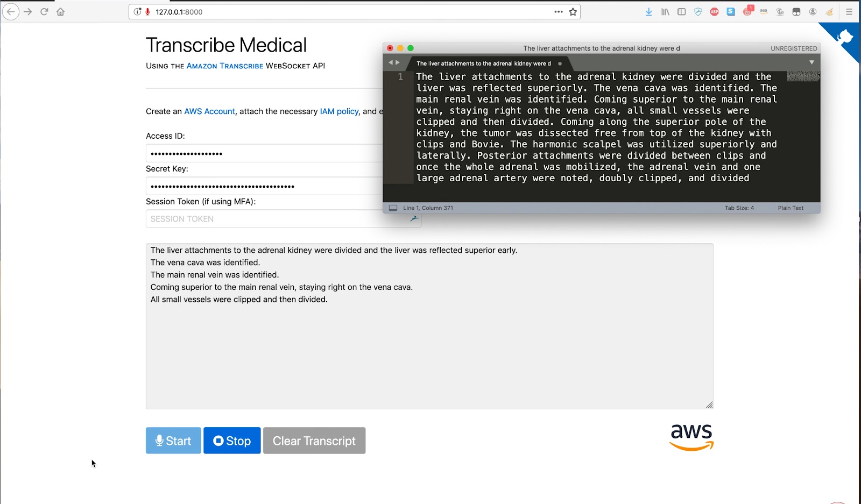Toggle the sidebar view icon

coord(681,11)
